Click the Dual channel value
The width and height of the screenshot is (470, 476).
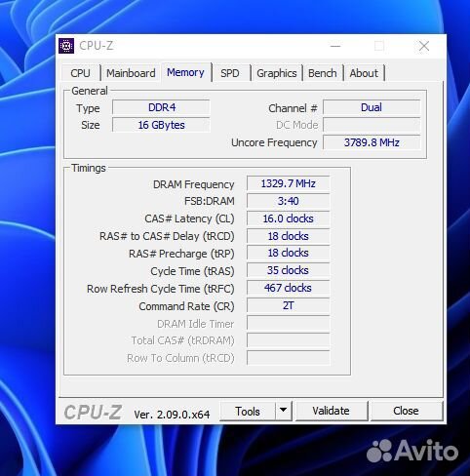(x=372, y=107)
